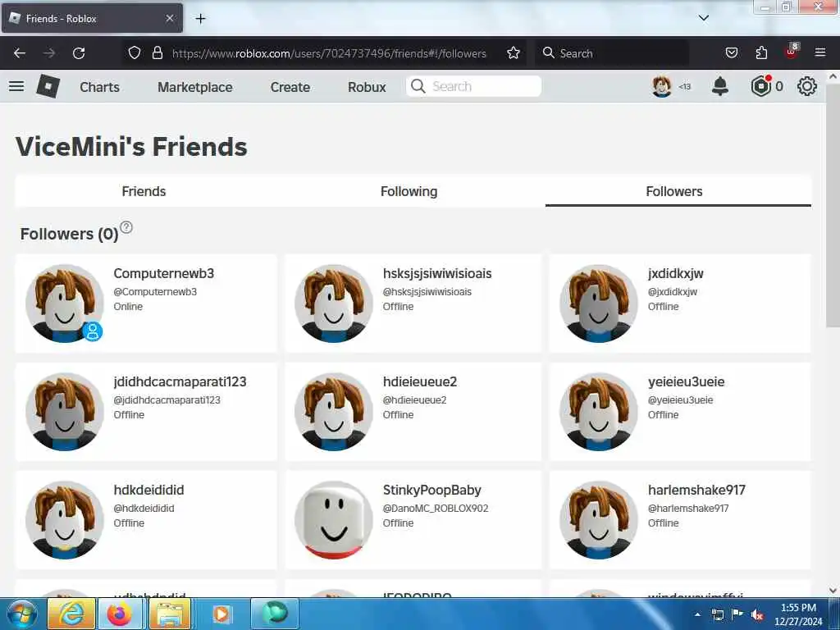Image resolution: width=840 pixels, height=630 pixels.
Task: Bookmark this page with the star icon
Action: [514, 53]
